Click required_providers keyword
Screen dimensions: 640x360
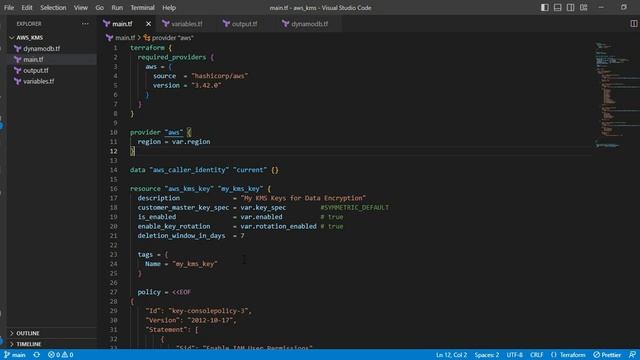tap(172, 57)
